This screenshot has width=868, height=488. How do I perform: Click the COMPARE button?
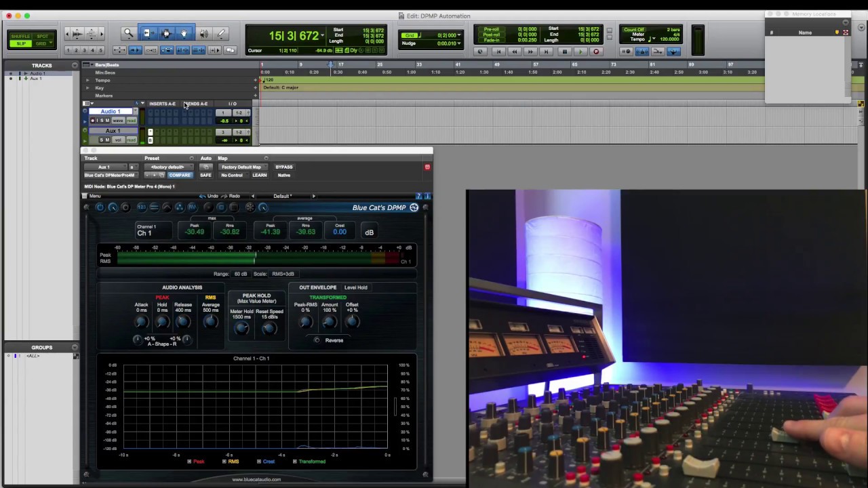(180, 175)
